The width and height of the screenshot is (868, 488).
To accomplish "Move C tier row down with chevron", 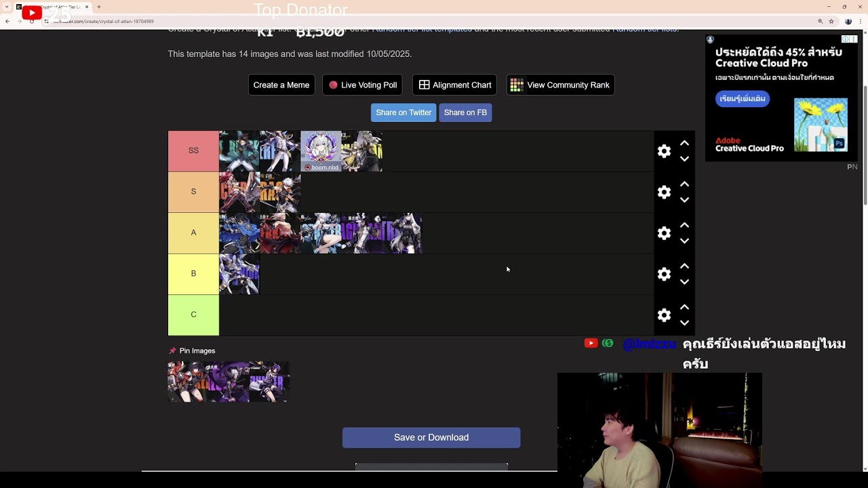I will coord(684,323).
